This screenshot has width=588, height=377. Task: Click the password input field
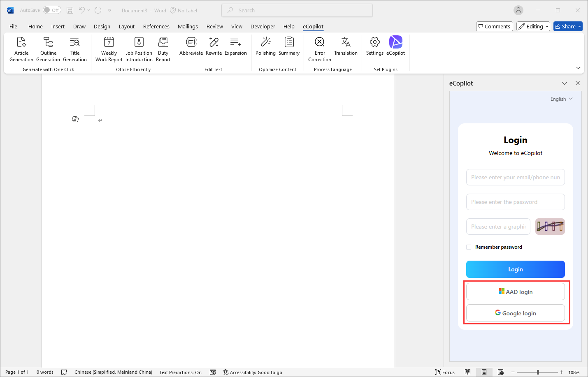click(516, 202)
